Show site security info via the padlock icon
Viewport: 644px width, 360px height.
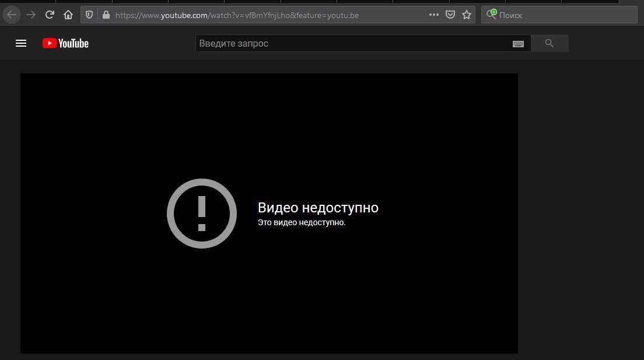point(106,15)
